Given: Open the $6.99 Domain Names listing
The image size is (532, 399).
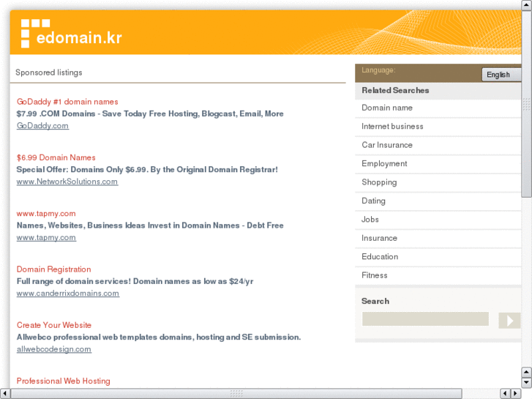Looking at the screenshot, I should pos(56,157).
